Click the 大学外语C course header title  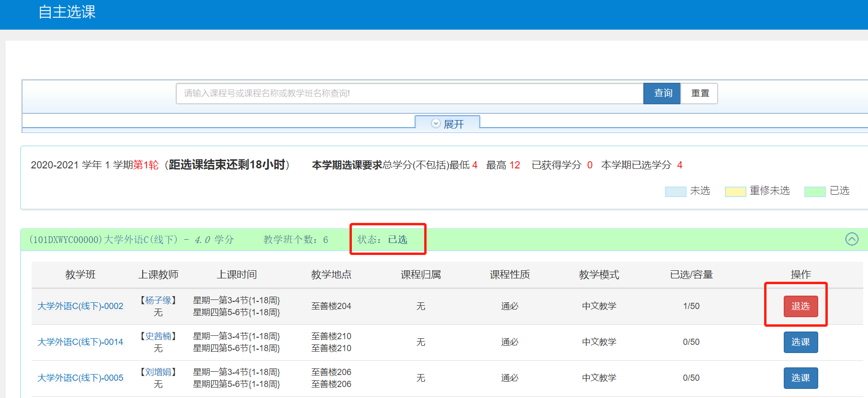click(132, 240)
